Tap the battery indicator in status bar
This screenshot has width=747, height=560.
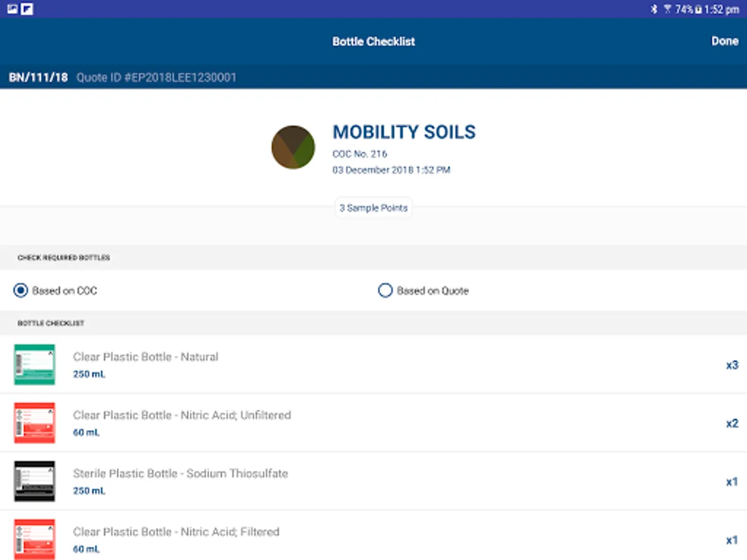tap(700, 9)
